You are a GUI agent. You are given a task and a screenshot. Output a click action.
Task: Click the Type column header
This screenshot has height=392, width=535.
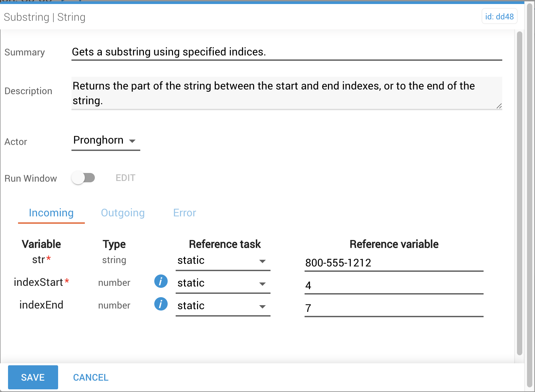(114, 244)
